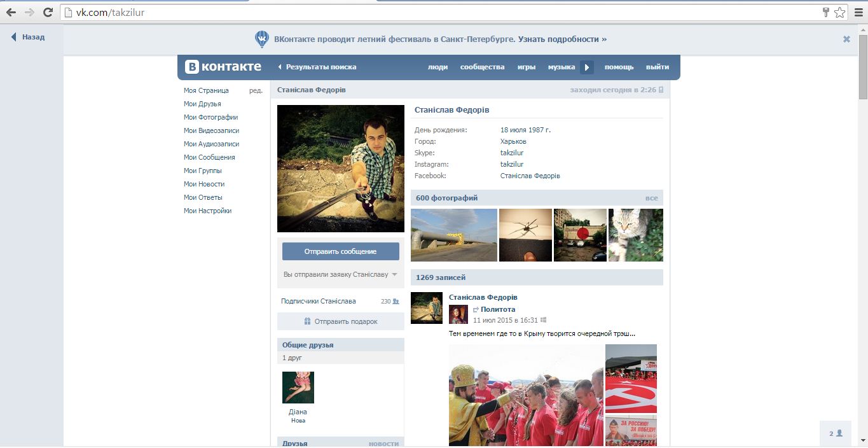
Task: Click the browser address bar
Action: click(445, 12)
